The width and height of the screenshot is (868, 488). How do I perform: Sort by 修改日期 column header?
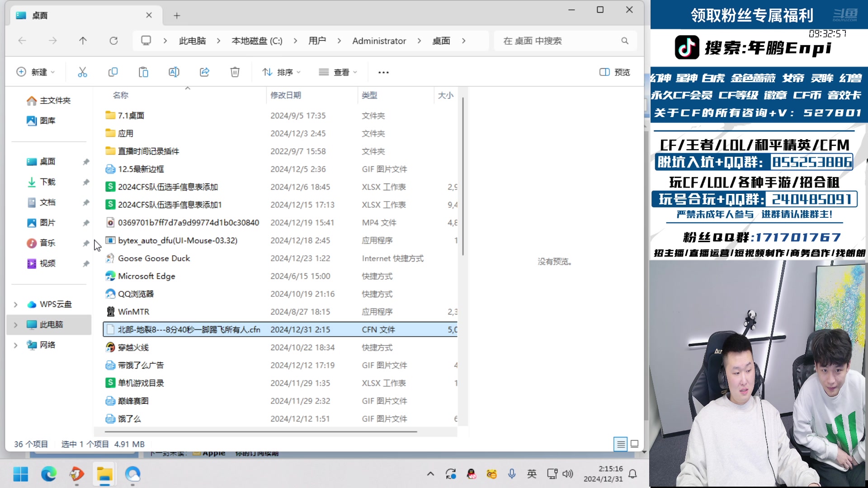[286, 95]
